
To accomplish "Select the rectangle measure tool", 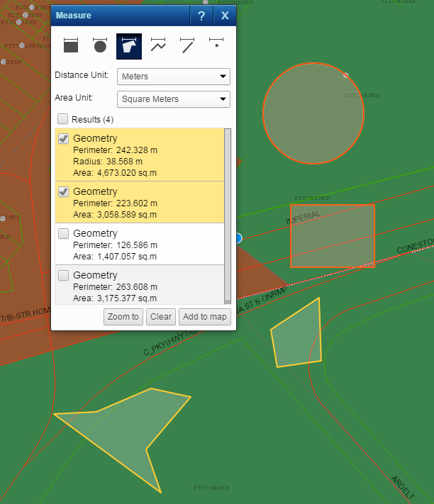I will [71, 46].
